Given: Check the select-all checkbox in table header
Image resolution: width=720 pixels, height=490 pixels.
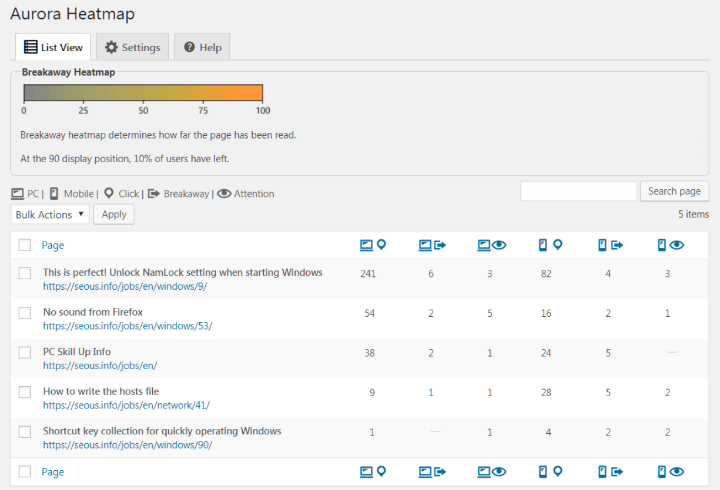Looking at the screenshot, I should point(25,245).
